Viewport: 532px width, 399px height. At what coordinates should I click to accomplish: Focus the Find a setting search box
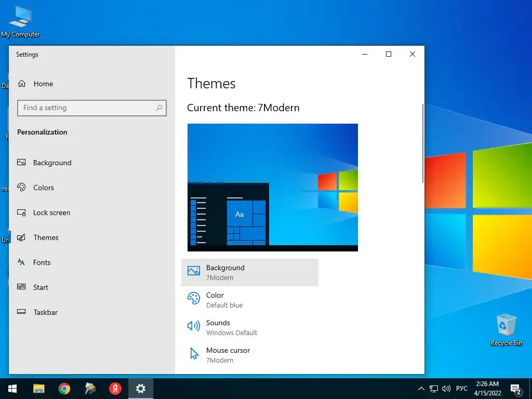click(x=91, y=108)
